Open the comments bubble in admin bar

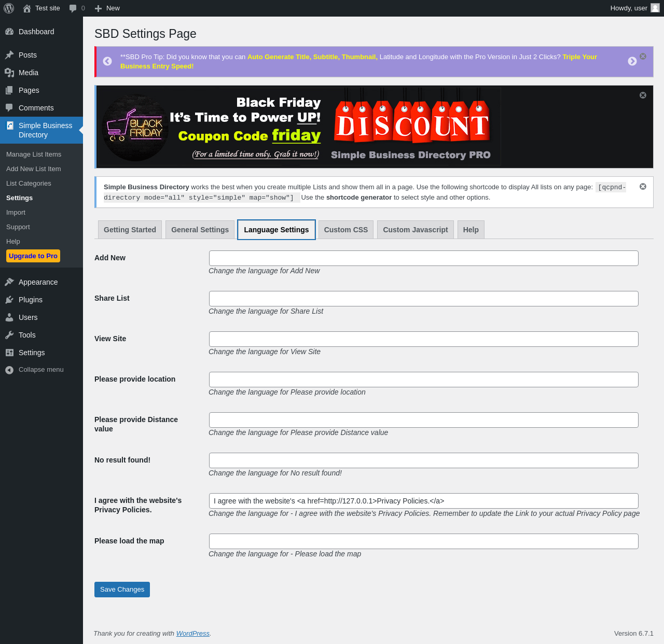73,8
